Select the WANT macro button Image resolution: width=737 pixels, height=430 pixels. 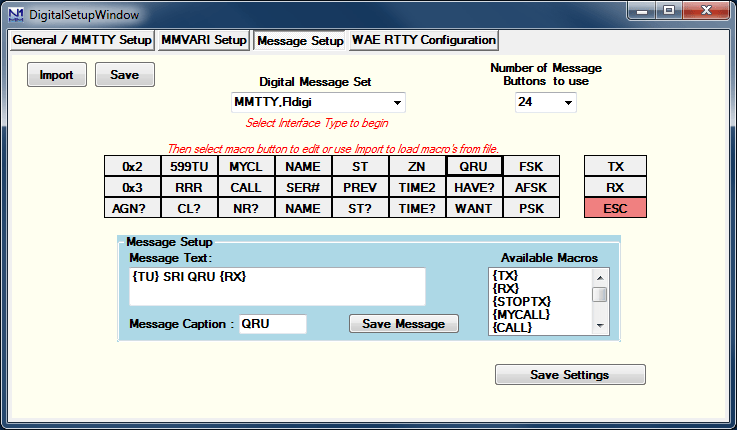coord(474,208)
